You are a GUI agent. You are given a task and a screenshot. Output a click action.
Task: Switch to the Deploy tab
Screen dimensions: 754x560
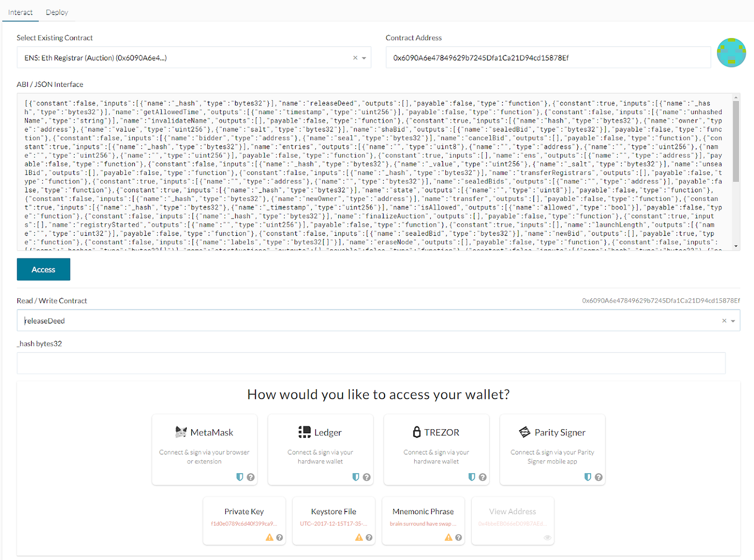click(x=57, y=12)
